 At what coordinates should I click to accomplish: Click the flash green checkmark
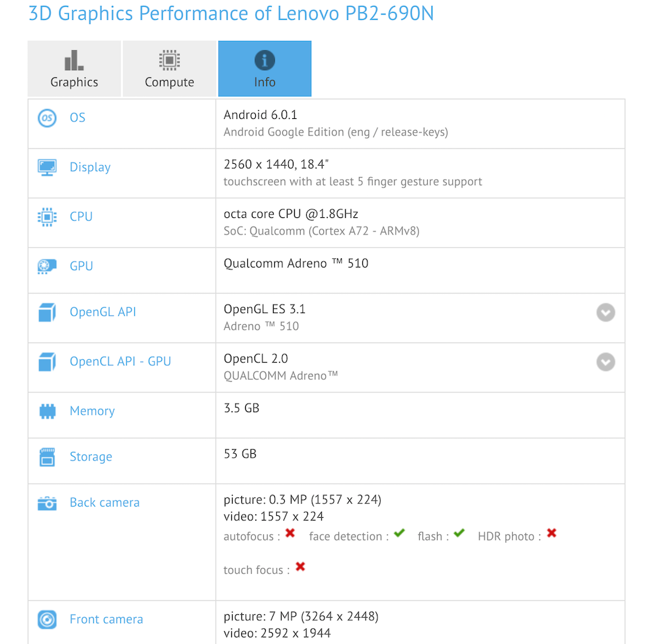tap(459, 533)
